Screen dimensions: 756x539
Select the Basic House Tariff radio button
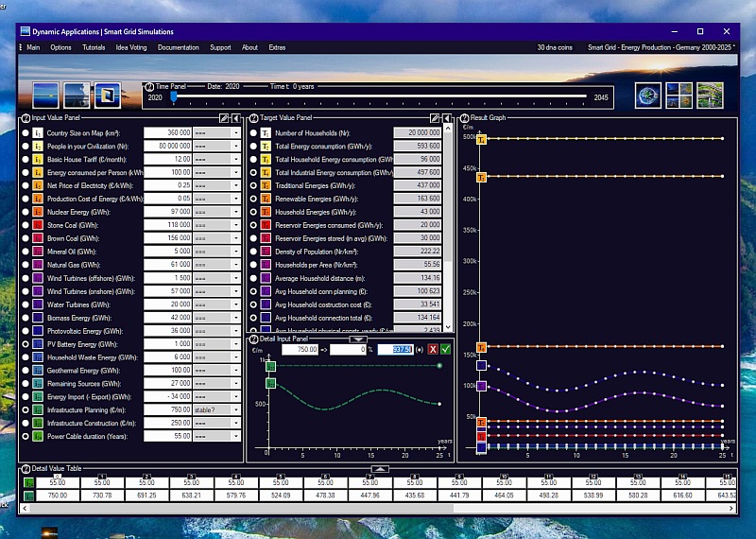coord(26,159)
